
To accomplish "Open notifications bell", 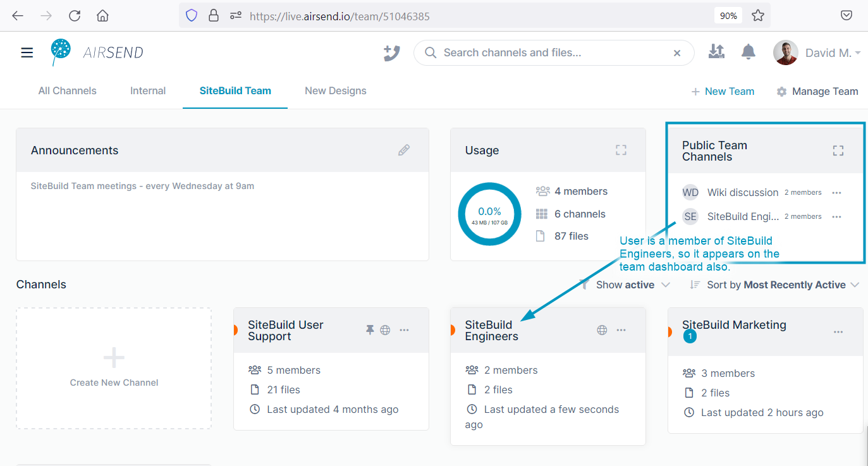I will click(749, 52).
